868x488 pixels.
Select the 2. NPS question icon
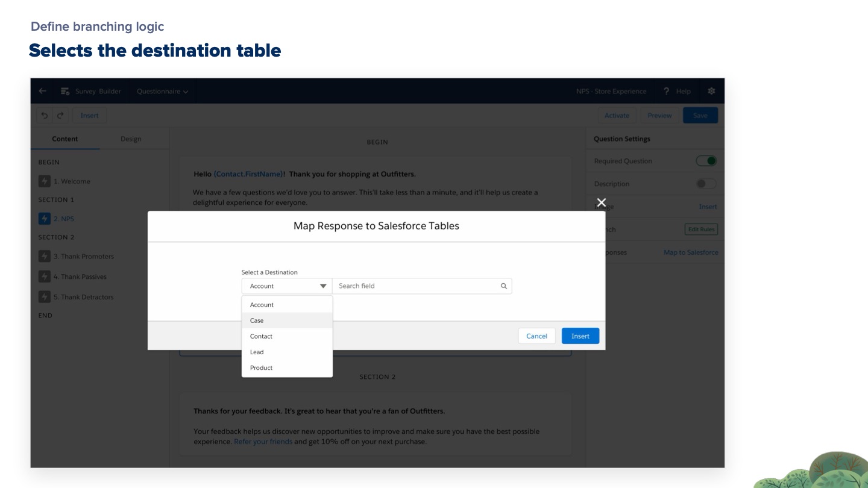point(44,219)
